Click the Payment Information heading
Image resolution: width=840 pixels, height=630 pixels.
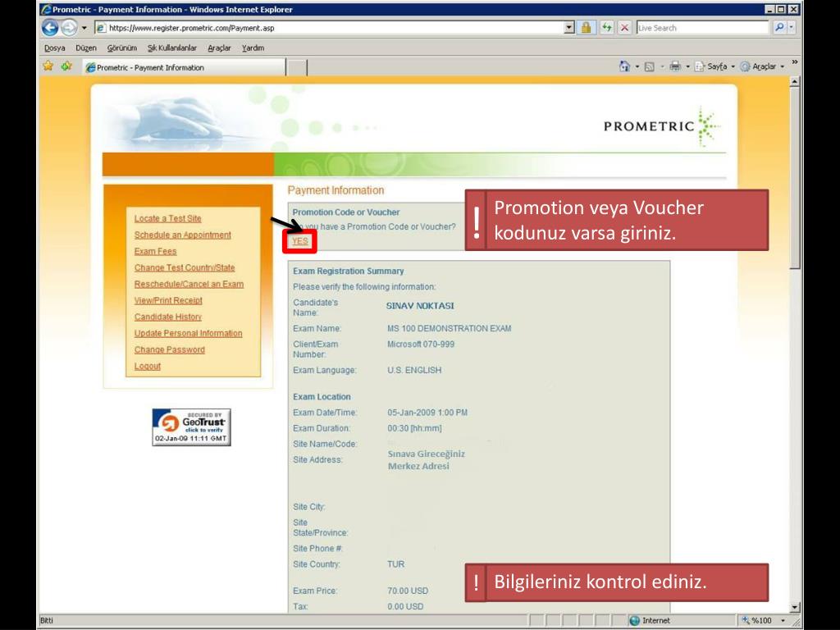(336, 190)
